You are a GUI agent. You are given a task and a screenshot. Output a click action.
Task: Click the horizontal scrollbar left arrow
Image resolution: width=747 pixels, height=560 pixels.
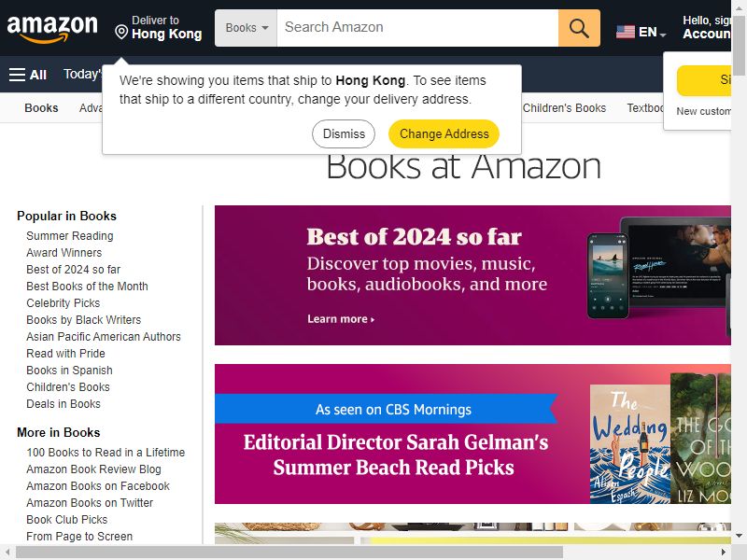coord(7,553)
